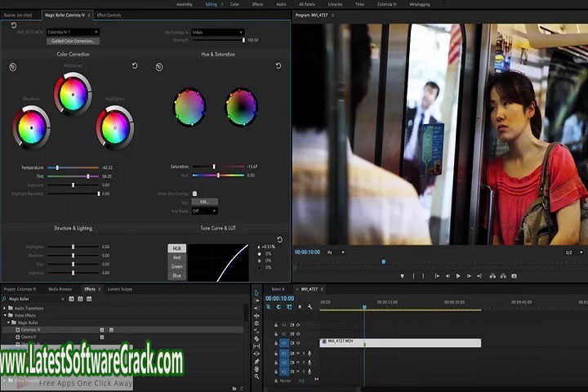Open the Effects panel menu icon
The height and width of the screenshot is (392, 588).
(100, 289)
